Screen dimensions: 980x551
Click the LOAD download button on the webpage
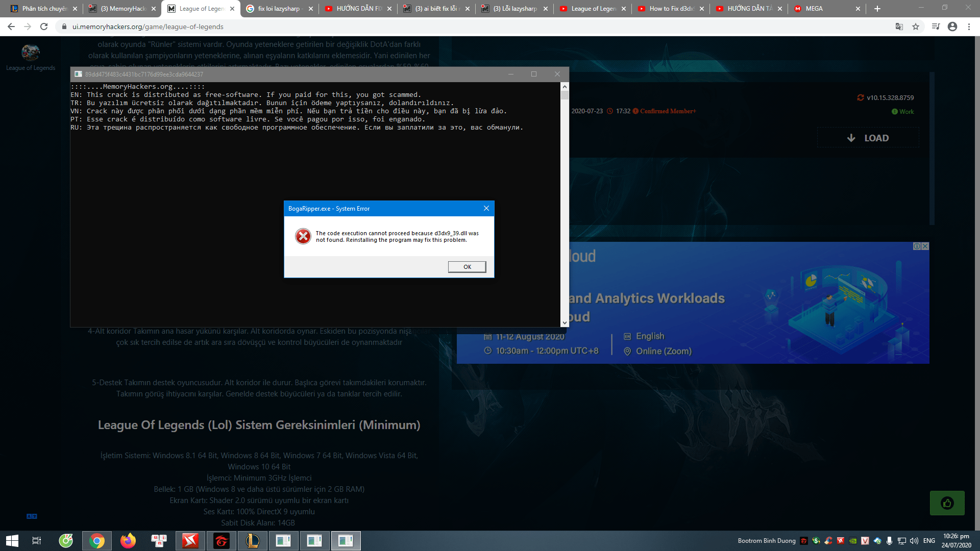(x=868, y=138)
